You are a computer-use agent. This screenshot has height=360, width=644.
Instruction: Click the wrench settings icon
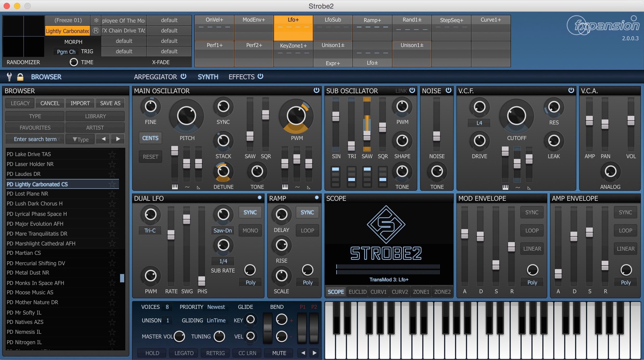click(9, 77)
